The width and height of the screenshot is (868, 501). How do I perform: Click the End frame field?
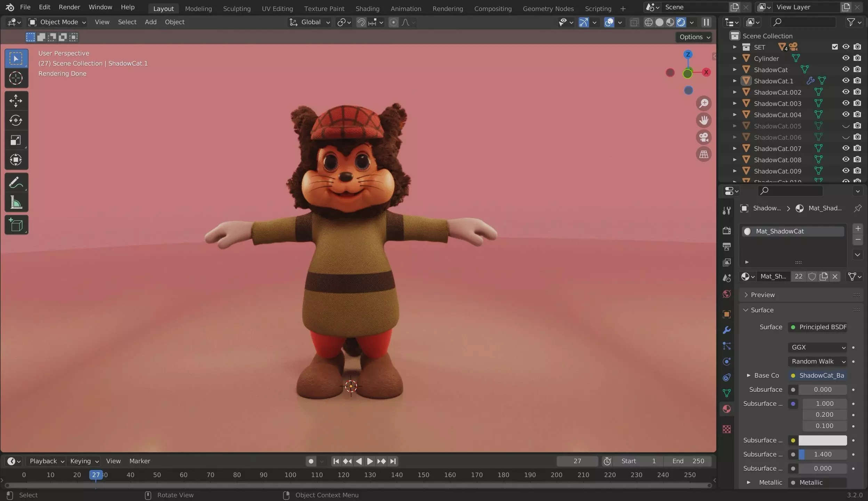coord(688,461)
